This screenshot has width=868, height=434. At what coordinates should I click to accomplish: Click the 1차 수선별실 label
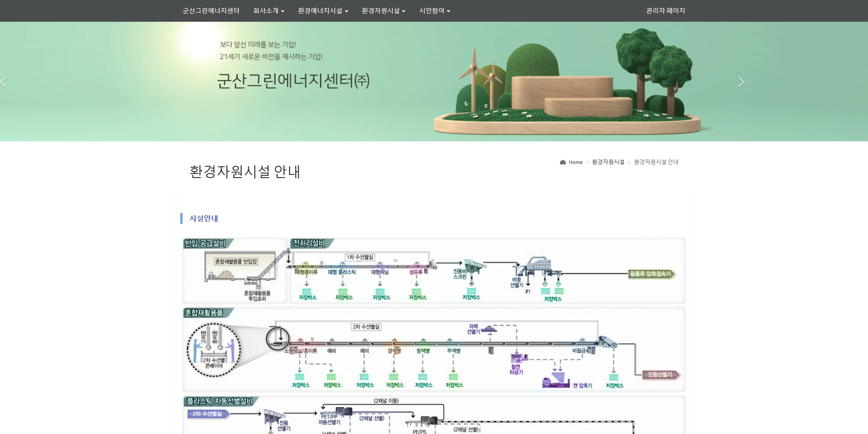coord(360,257)
